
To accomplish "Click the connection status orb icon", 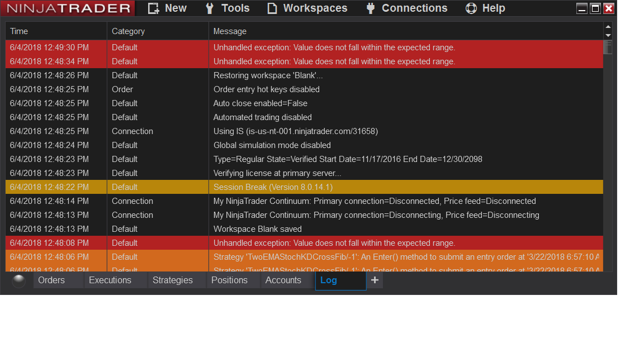I will (18, 281).
